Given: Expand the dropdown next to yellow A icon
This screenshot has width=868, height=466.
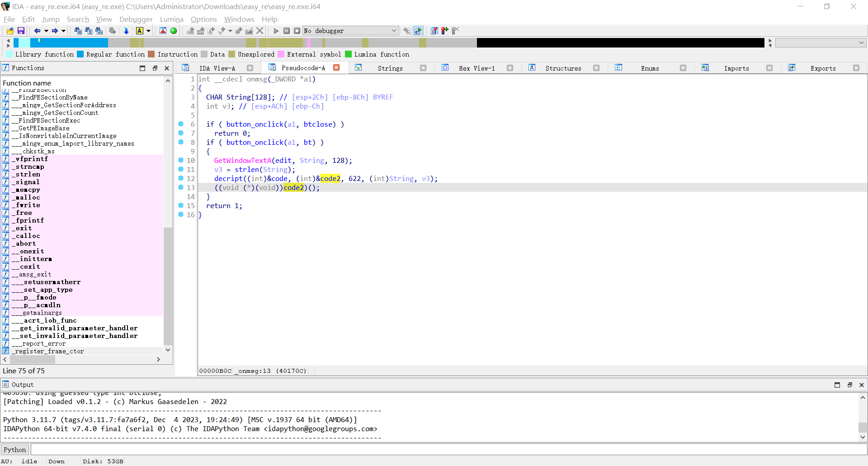Looking at the screenshot, I should coord(148,31).
